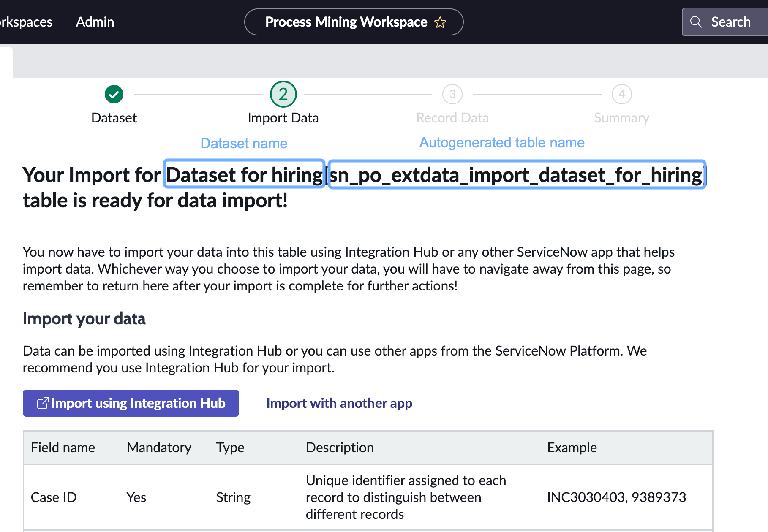Click the paragraph starting 'You now have to import'
This screenshot has height=532, width=768.
tap(349, 269)
